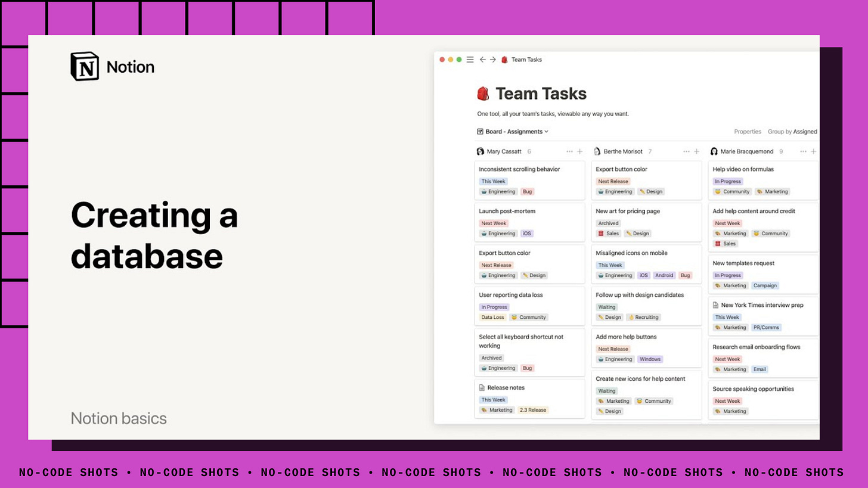Click In Progress status on User reporting card
Viewport: 868px width, 488px height.
coord(494,307)
